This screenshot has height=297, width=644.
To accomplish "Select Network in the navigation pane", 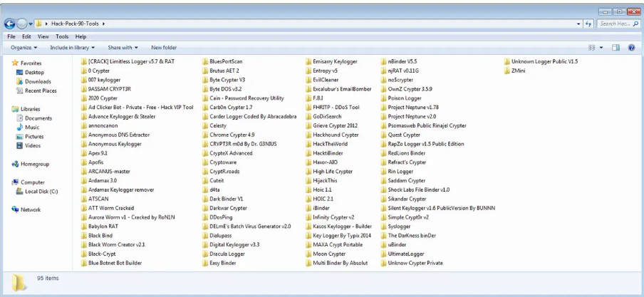I will click(x=26, y=209).
